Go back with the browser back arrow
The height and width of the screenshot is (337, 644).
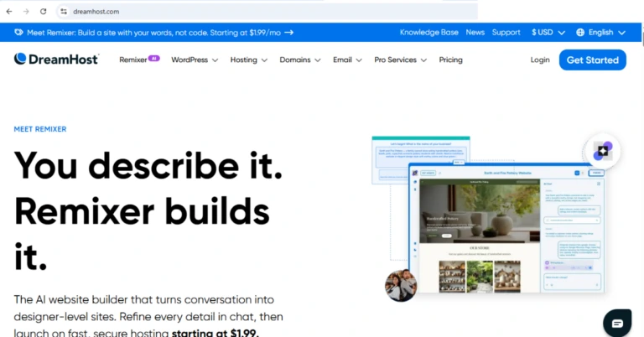tap(9, 12)
